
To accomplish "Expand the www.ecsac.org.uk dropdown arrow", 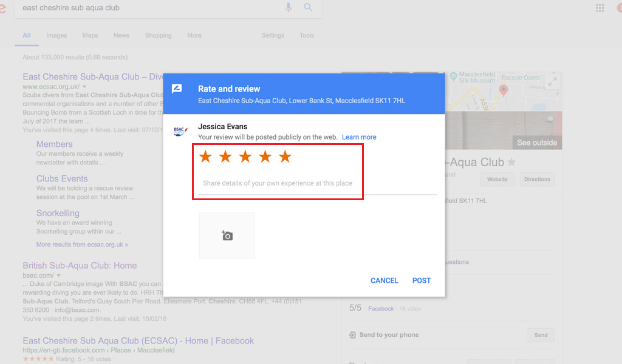I will coord(84,87).
